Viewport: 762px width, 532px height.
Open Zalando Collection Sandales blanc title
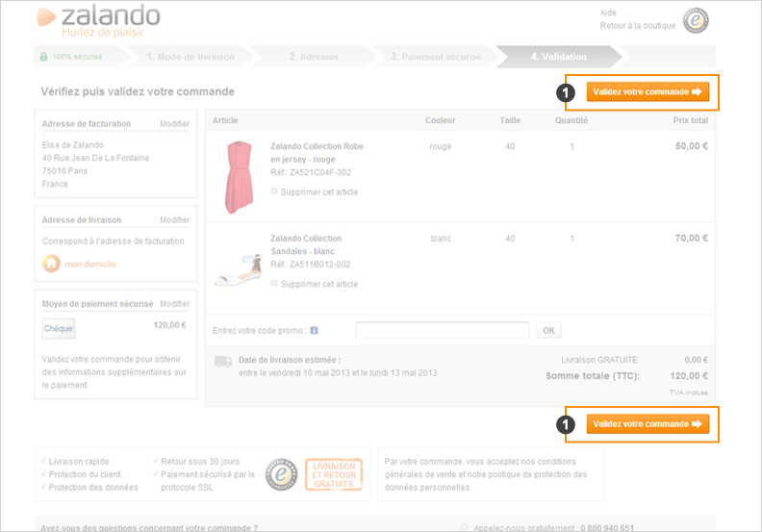306,245
